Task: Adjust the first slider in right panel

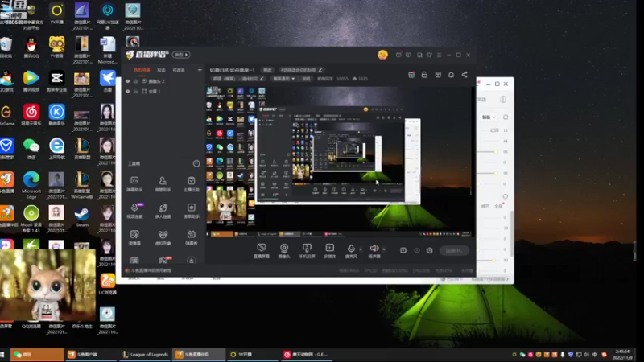Action: 488,152
